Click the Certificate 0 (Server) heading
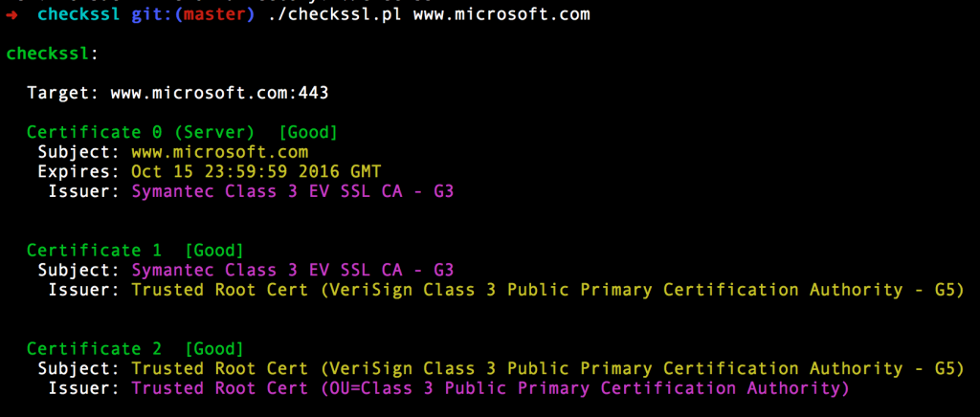The height and width of the screenshot is (417, 980). pyautogui.click(x=141, y=132)
